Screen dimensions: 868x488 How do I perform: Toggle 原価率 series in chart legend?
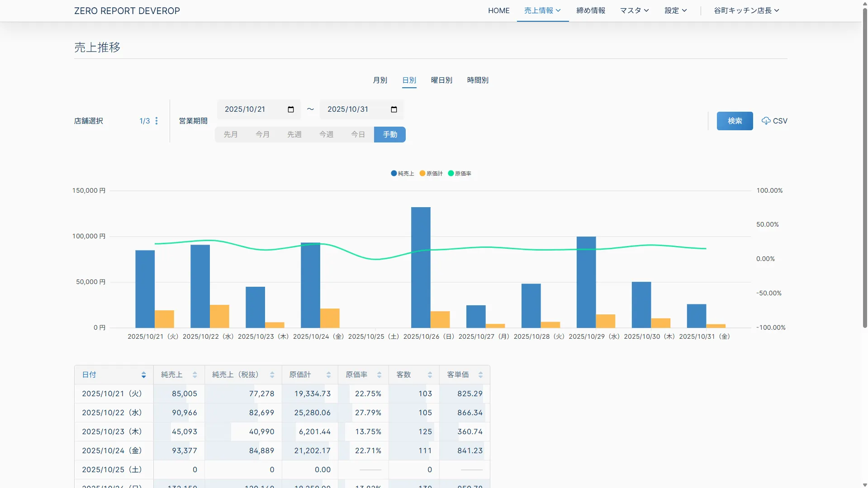(x=459, y=174)
